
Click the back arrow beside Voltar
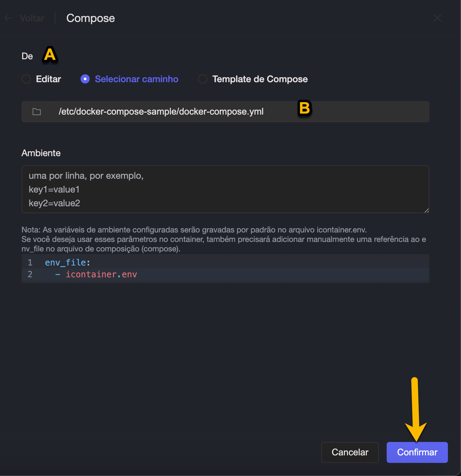(8, 18)
